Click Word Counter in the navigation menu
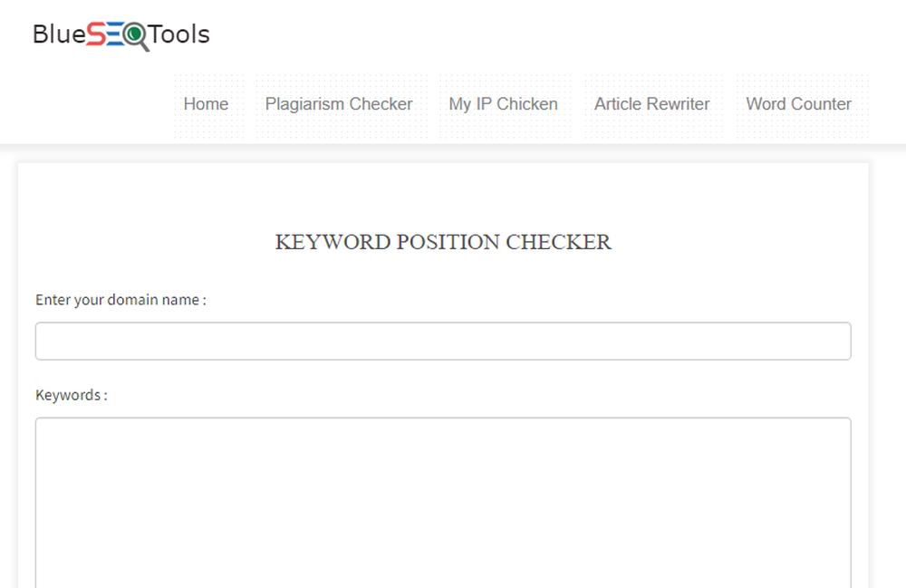The height and width of the screenshot is (588, 906). point(797,104)
